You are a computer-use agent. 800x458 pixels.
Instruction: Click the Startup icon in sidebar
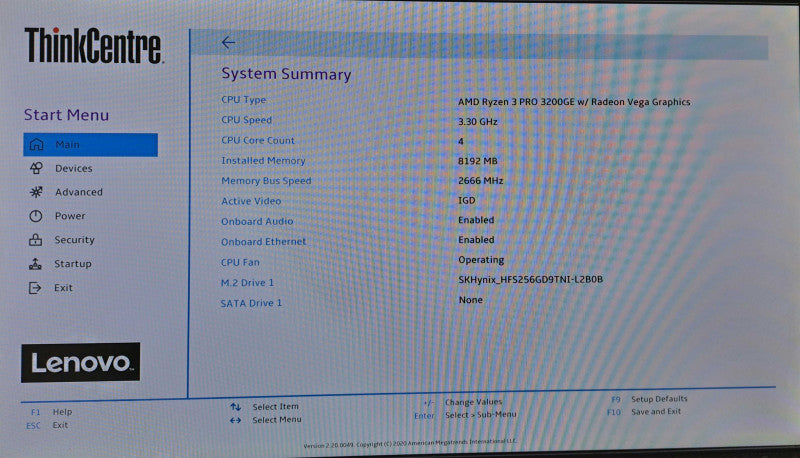click(x=35, y=264)
